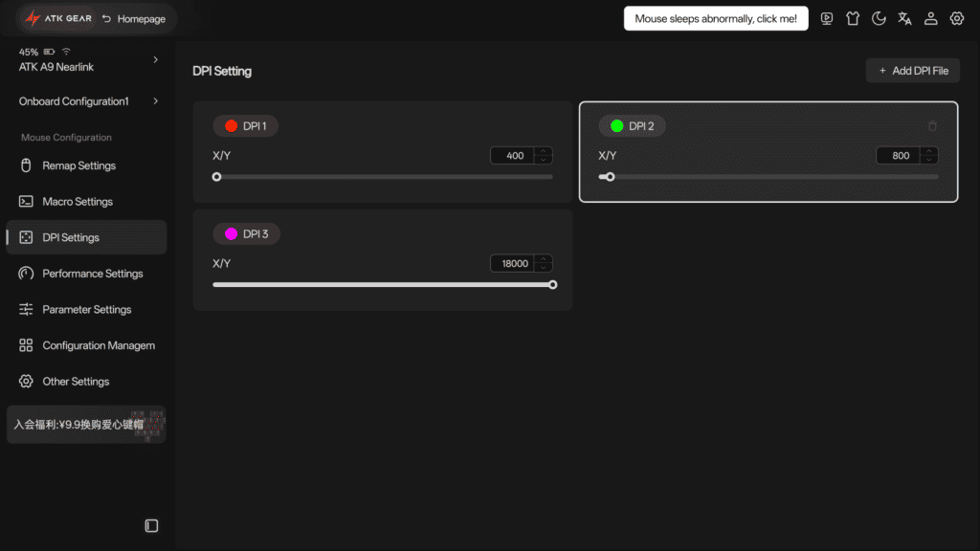The image size is (980, 551).
Task: Select DPI Settings menu item
Action: [87, 237]
